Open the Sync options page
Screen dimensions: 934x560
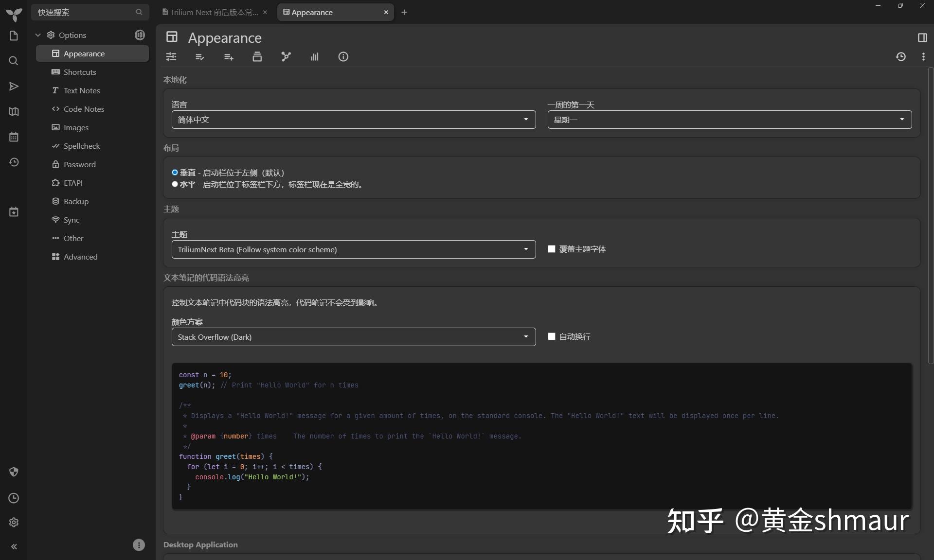[71, 220]
